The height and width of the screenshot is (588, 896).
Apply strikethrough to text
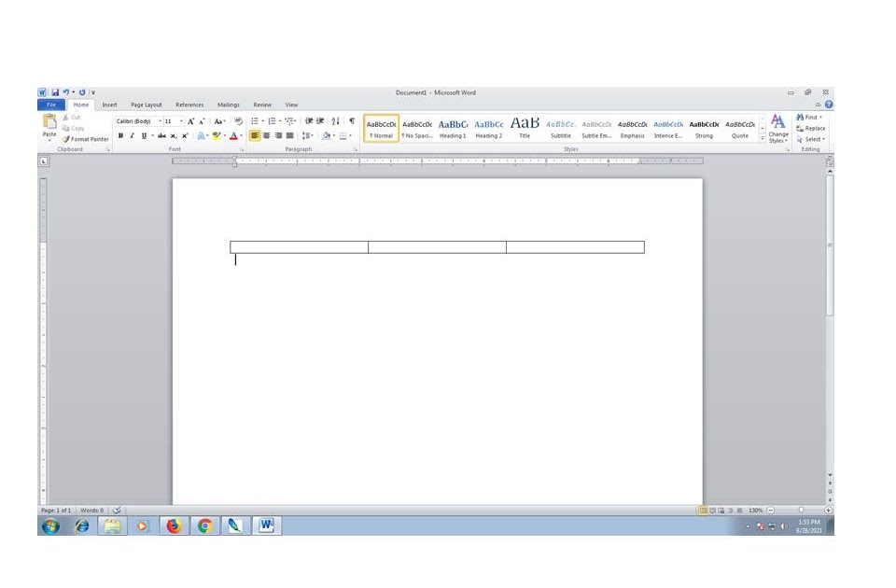tap(161, 135)
